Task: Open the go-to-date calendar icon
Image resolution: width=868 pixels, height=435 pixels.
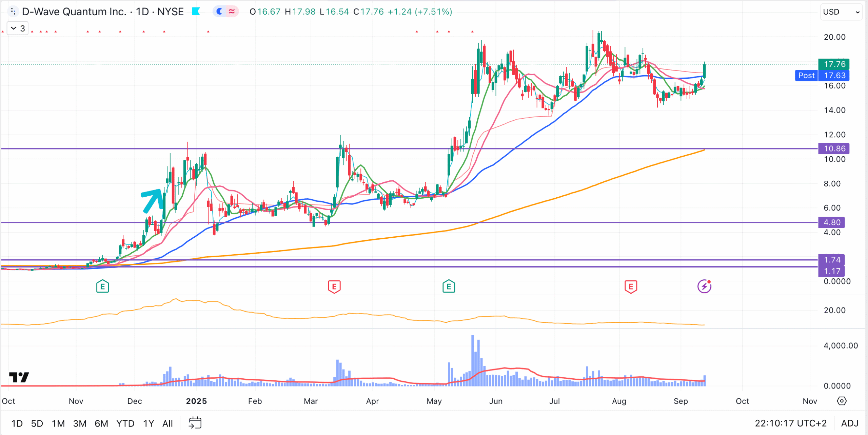Action: click(x=195, y=423)
